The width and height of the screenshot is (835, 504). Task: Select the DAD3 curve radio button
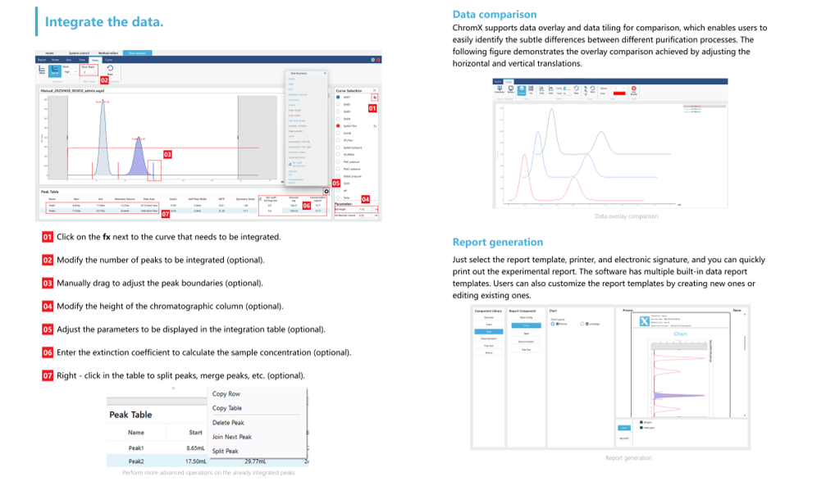pos(338,111)
